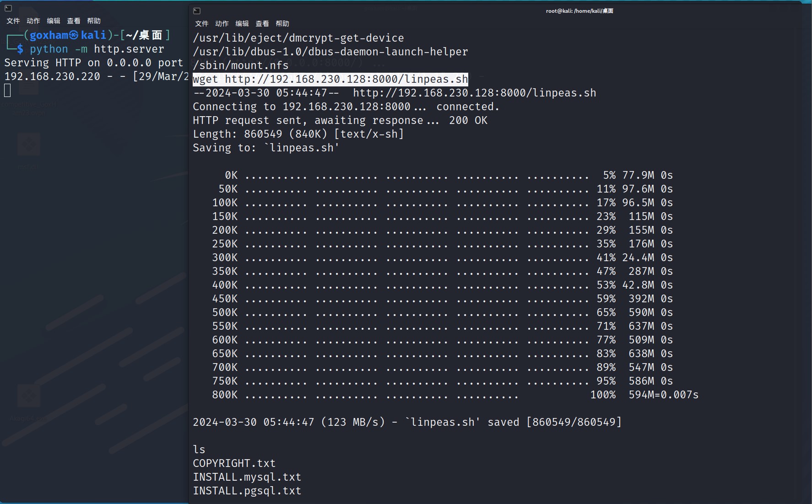
Task: Open 帮助 menu in goxham terminal
Action: 94,21
